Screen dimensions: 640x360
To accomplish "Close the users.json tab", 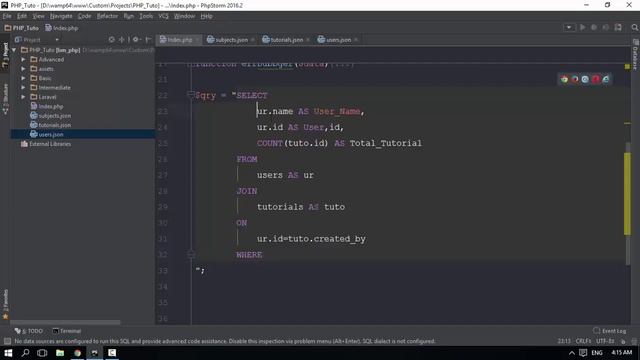I will click(x=356, y=40).
